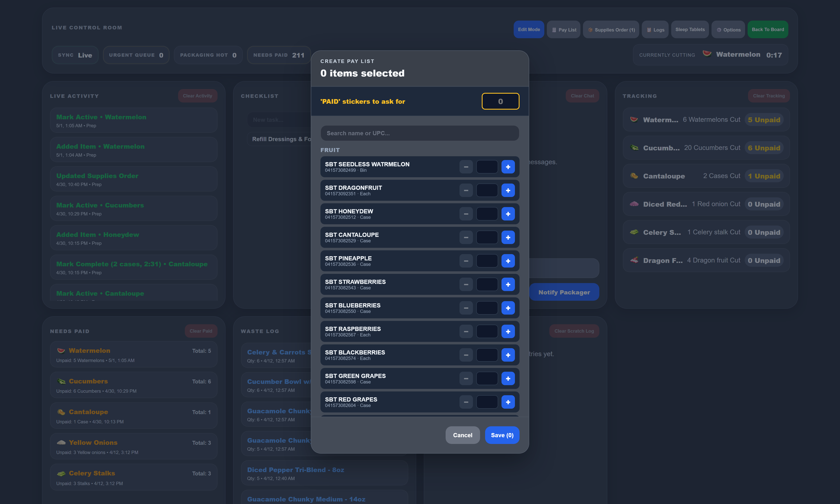Subtract SBT Green Grapes with minus

click(x=466, y=378)
